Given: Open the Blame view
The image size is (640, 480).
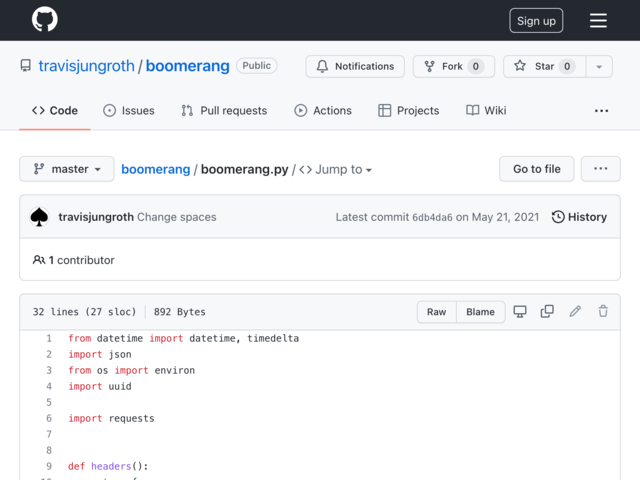Looking at the screenshot, I should (480, 312).
